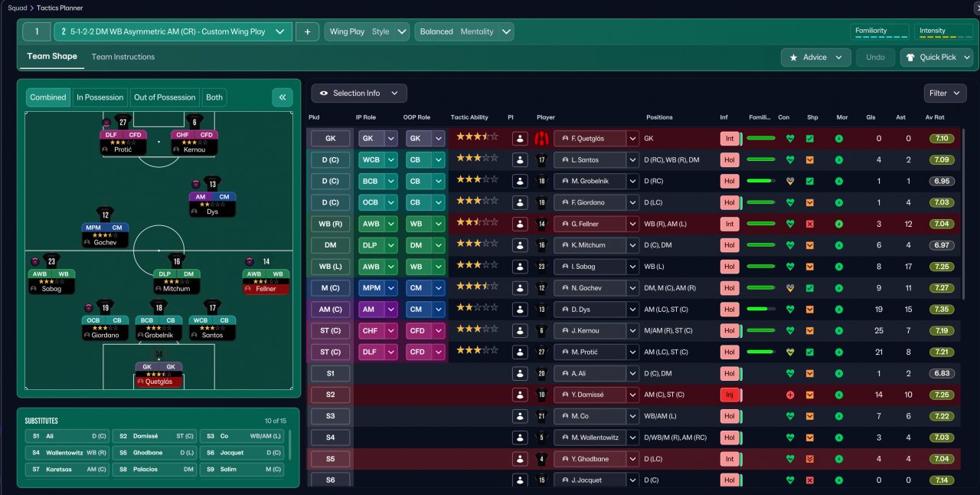Click number 10 shirt icon for Y. Damissé
Viewport: 980px width, 495px height.
[x=542, y=395]
